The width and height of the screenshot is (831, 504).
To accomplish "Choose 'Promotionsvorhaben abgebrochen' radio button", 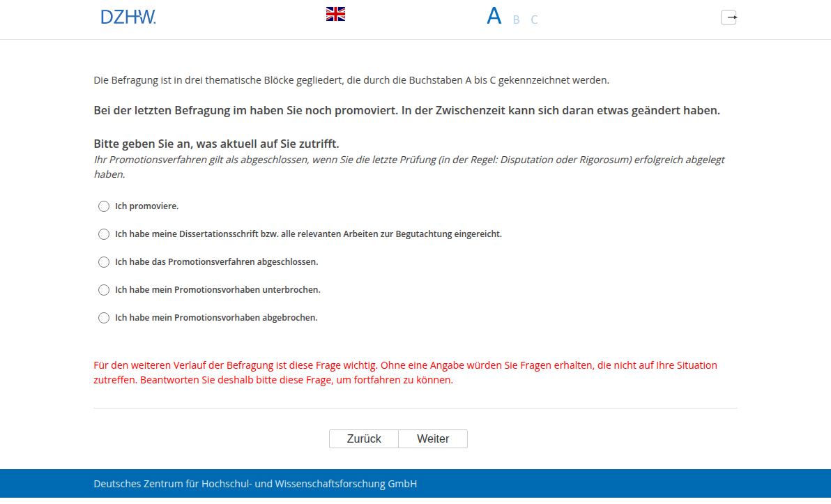I will pyautogui.click(x=104, y=318).
